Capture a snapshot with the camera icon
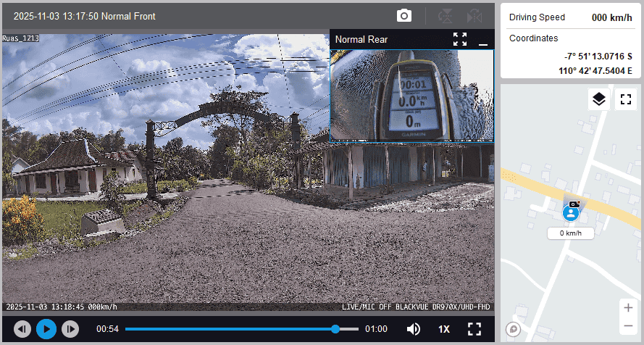644x345 pixels. tap(404, 16)
